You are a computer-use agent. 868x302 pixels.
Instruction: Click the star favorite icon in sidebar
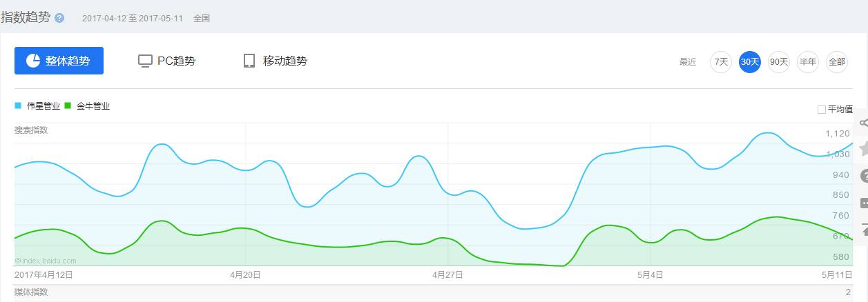[x=863, y=149]
